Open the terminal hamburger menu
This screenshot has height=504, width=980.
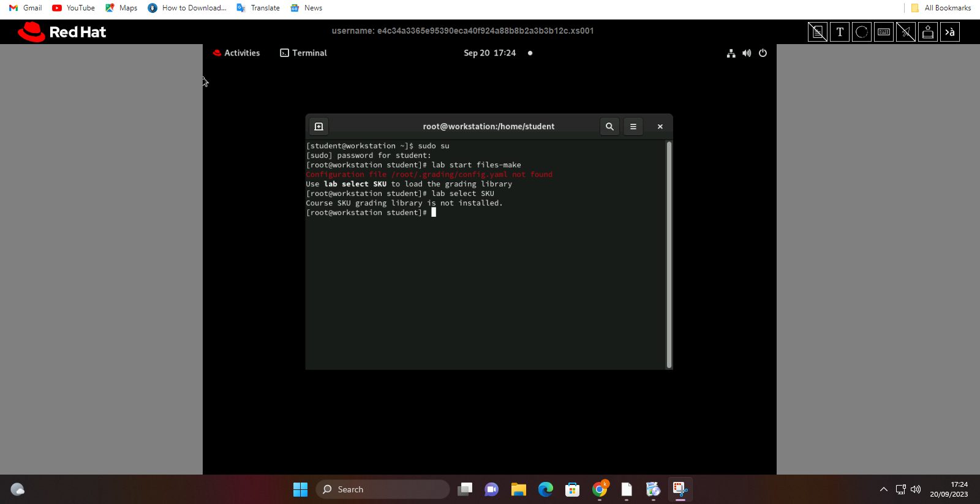pos(633,127)
